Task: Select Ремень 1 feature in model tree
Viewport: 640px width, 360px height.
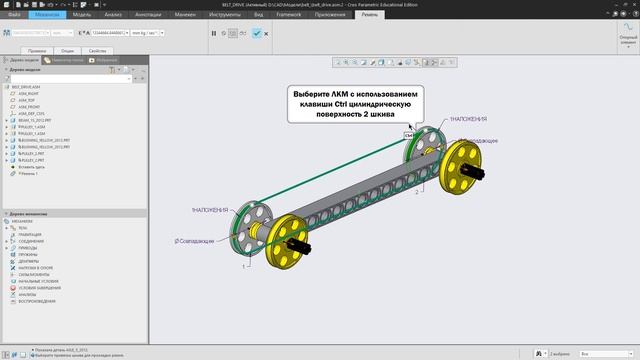Action: pyautogui.click(x=29, y=173)
